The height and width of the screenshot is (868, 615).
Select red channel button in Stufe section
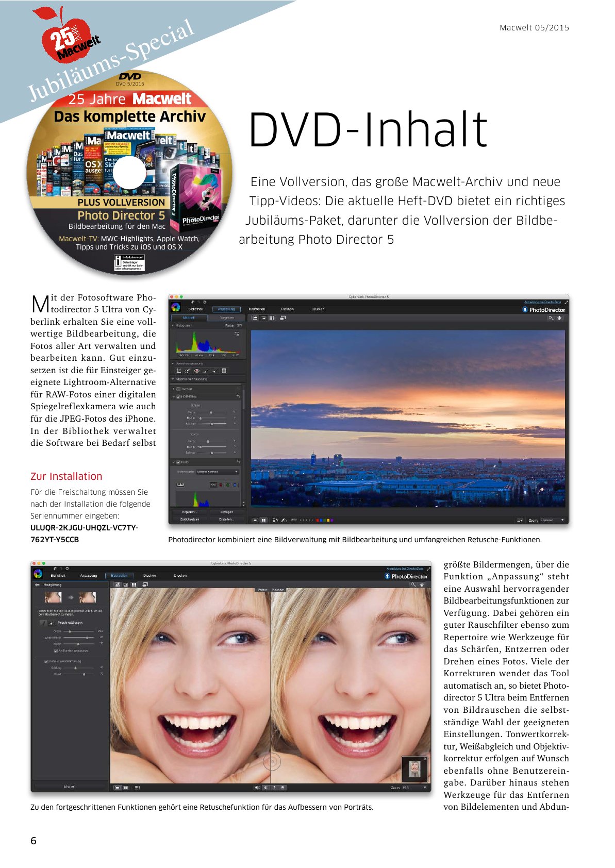[221, 485]
